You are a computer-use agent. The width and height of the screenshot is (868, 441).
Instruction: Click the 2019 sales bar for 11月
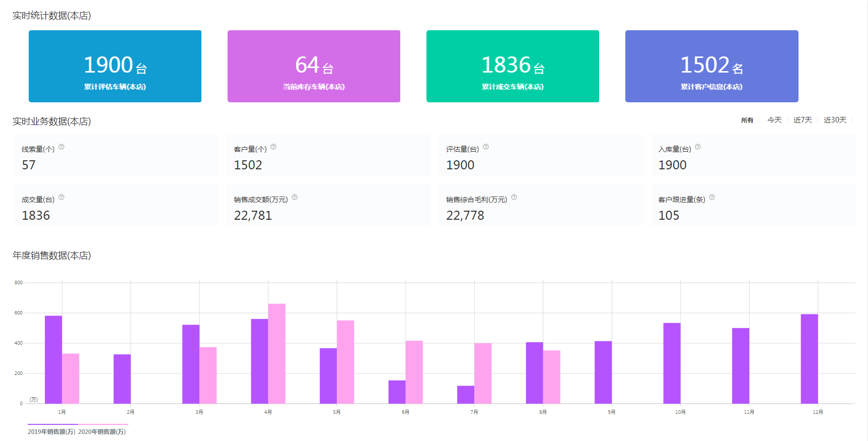click(x=741, y=366)
